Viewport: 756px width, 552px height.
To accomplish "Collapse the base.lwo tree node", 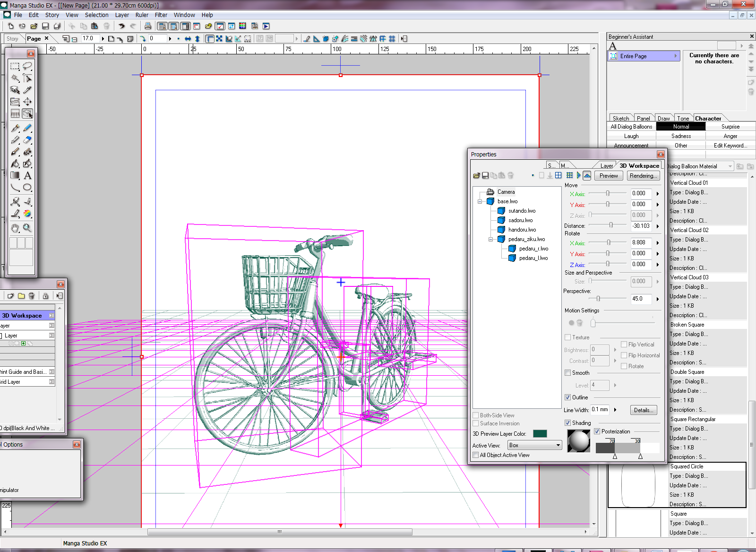I will tap(480, 201).
